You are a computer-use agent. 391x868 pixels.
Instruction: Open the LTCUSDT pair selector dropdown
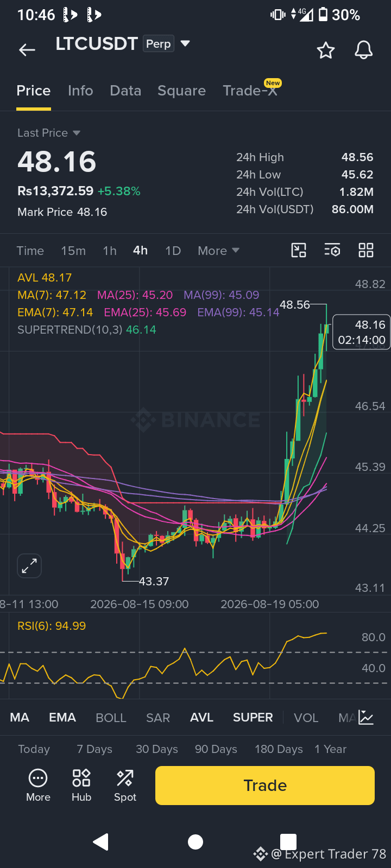point(185,43)
